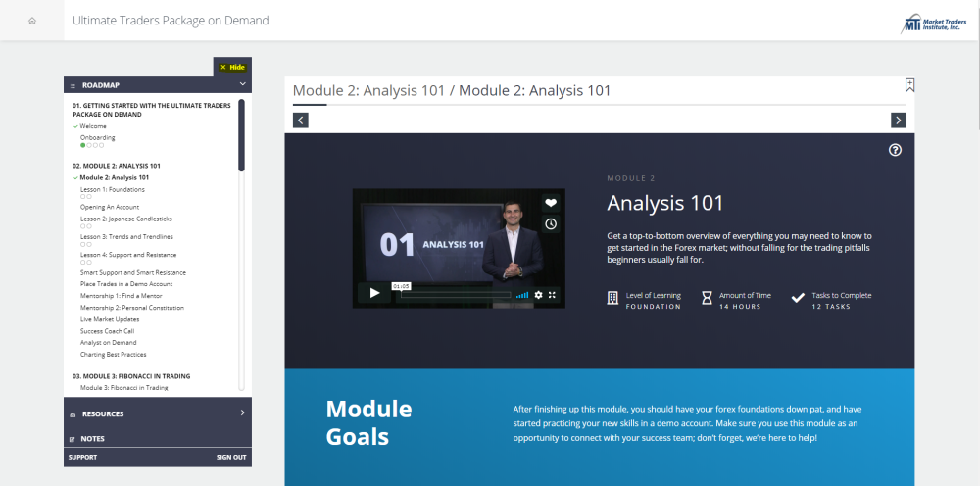Seek in the video progress bar
This screenshot has height=486, width=980.
click(455, 295)
